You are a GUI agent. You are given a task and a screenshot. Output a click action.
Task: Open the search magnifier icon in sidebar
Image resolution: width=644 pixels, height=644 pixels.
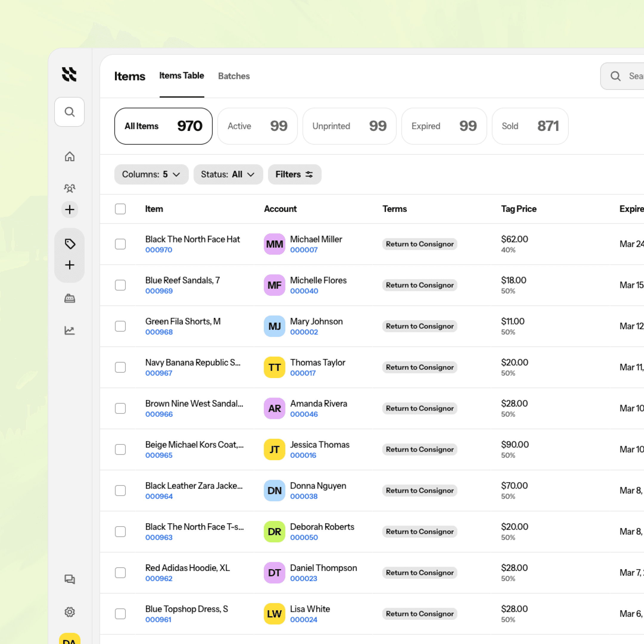point(70,112)
